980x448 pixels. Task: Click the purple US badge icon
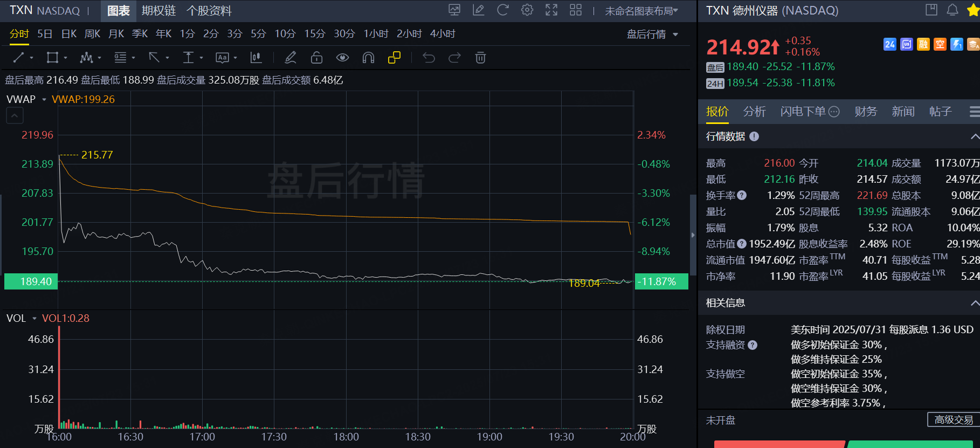click(907, 44)
